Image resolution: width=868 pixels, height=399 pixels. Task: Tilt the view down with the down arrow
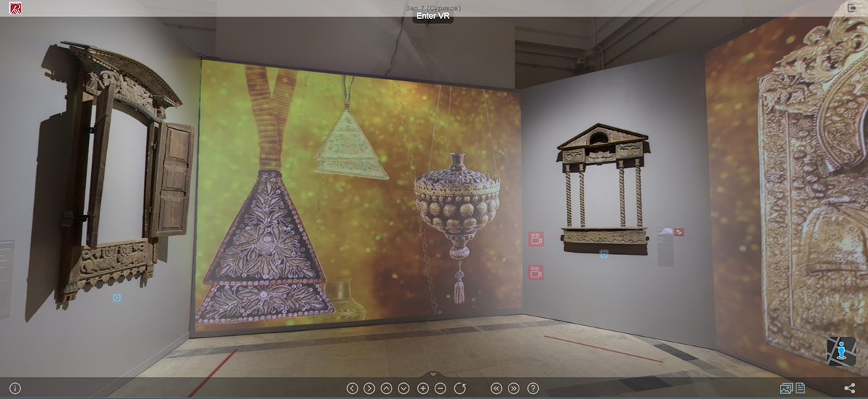point(404,388)
